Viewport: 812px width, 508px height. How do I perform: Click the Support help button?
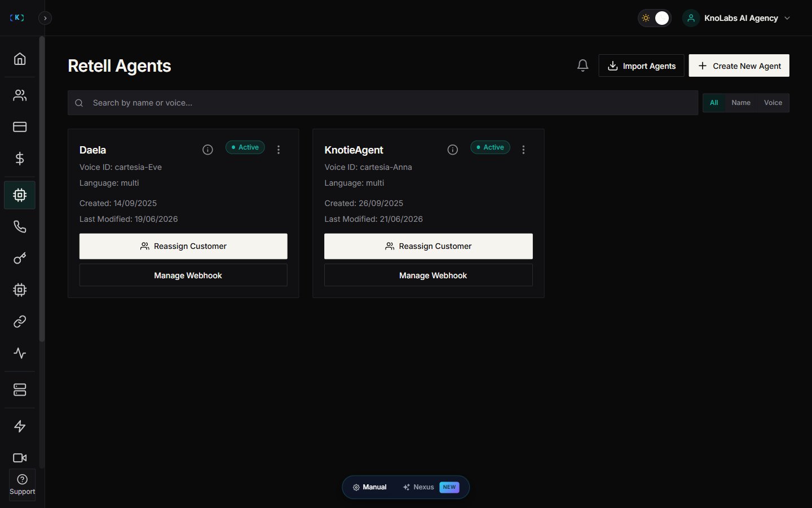(x=22, y=485)
